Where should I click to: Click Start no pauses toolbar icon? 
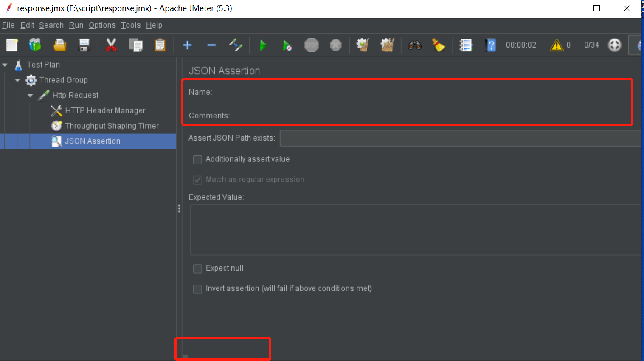point(287,45)
